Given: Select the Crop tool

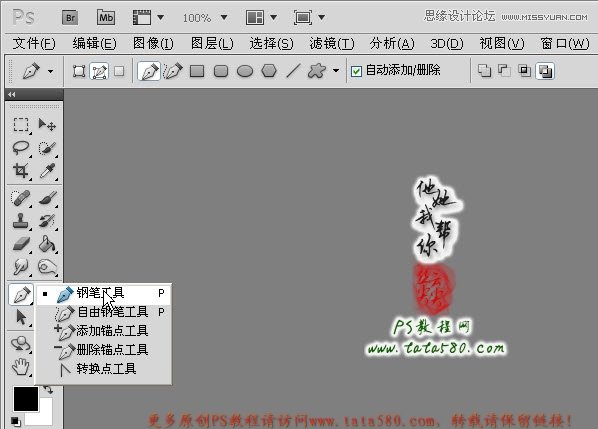Looking at the screenshot, I should [x=21, y=171].
